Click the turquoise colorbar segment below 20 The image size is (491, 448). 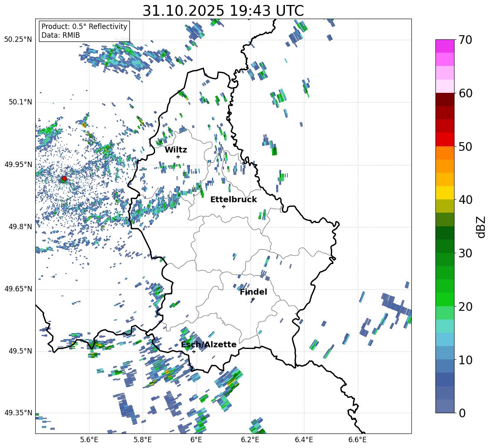tap(445, 326)
